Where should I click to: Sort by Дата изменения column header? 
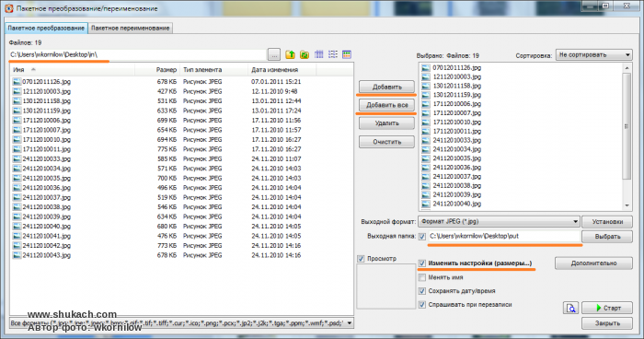tap(282, 69)
